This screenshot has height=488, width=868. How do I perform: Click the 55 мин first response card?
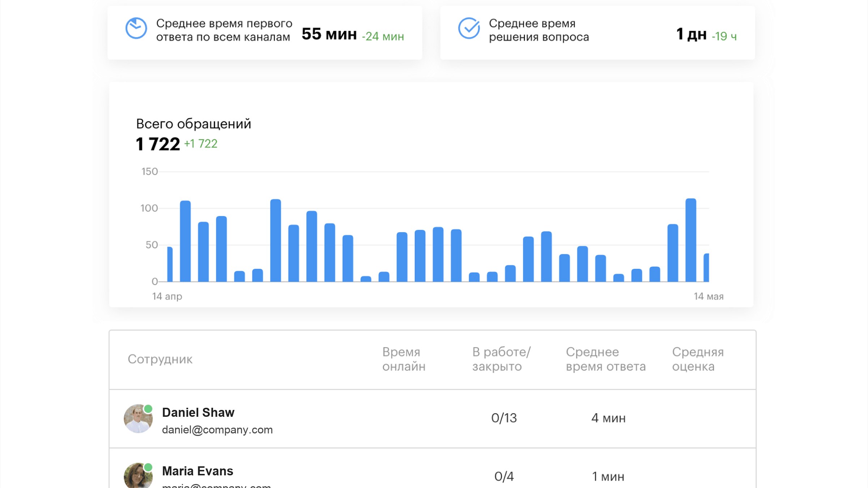coord(265,33)
